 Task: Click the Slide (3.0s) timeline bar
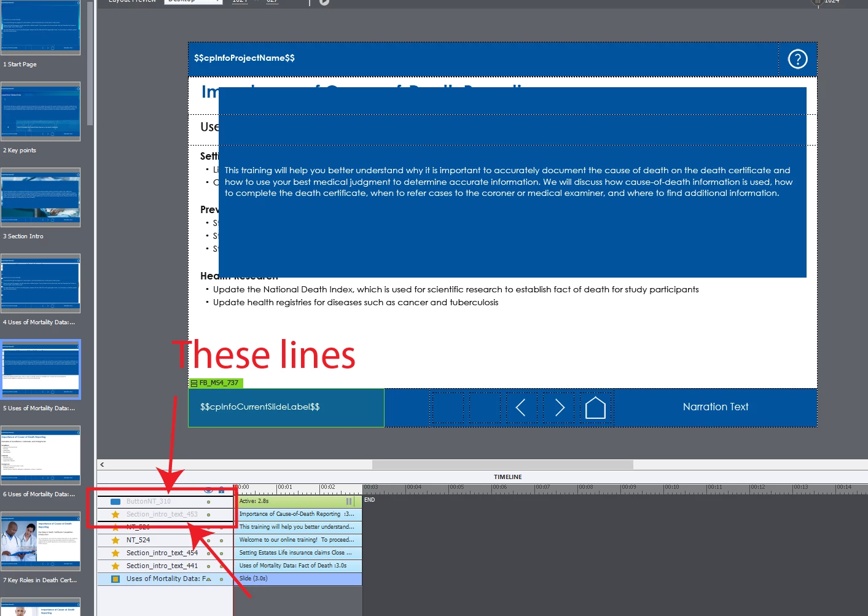coord(298,579)
